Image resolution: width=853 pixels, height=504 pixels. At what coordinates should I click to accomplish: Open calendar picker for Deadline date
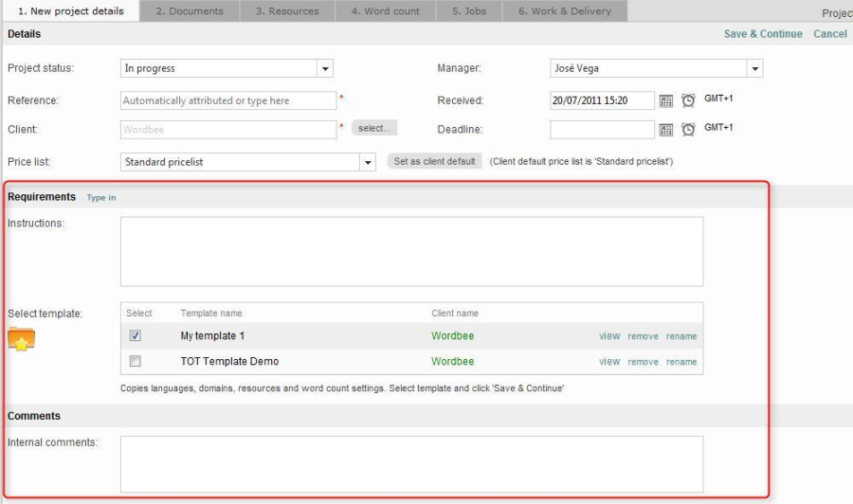click(666, 130)
